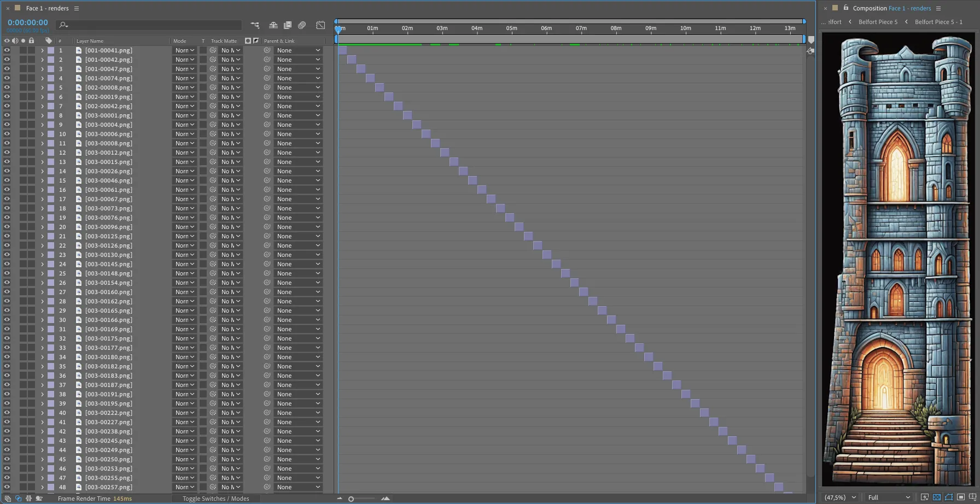Open the blending Mode dropdown for [001-00042.png]
Image resolution: width=980 pixels, height=504 pixels.
coord(184,59)
